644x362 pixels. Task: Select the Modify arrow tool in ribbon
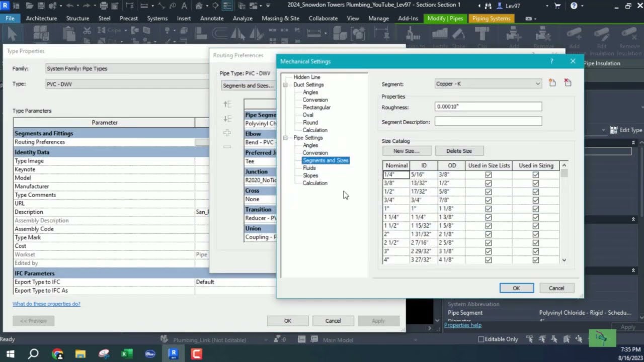13,34
